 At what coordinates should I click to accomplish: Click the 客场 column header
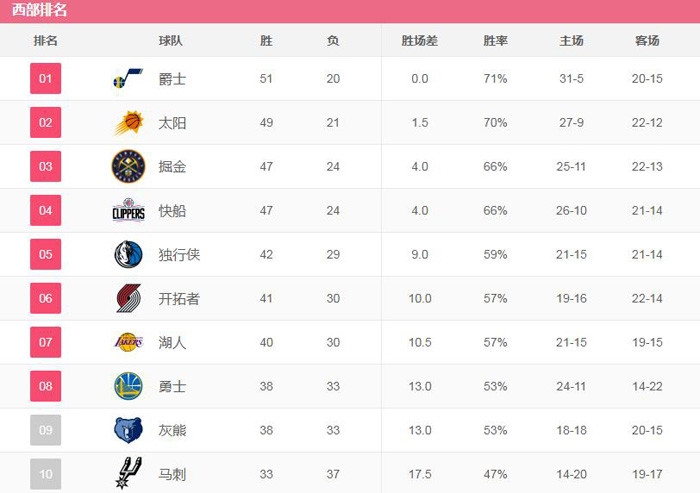point(647,41)
